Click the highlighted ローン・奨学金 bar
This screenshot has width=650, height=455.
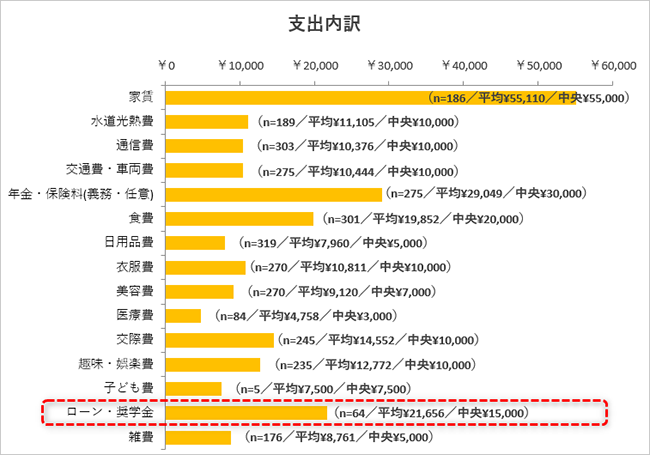(246, 413)
